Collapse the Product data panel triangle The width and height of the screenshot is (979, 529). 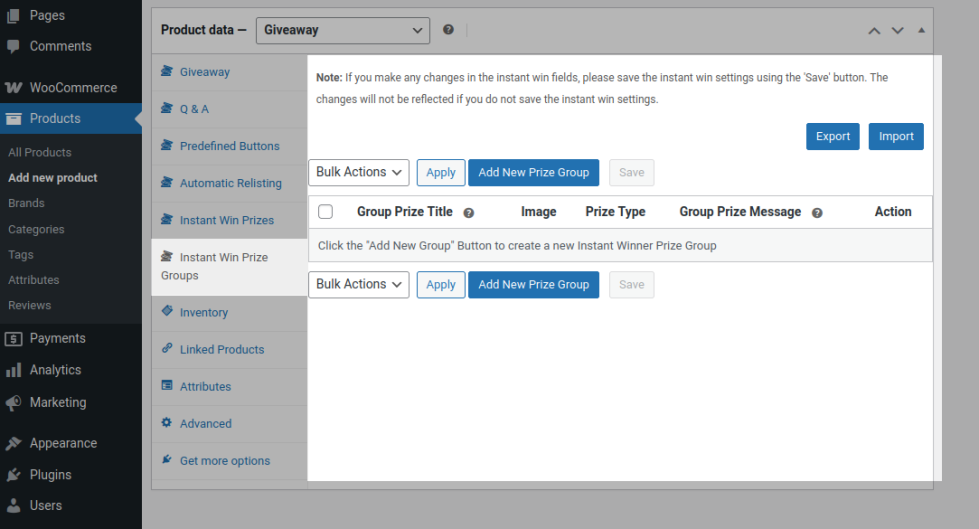(921, 30)
